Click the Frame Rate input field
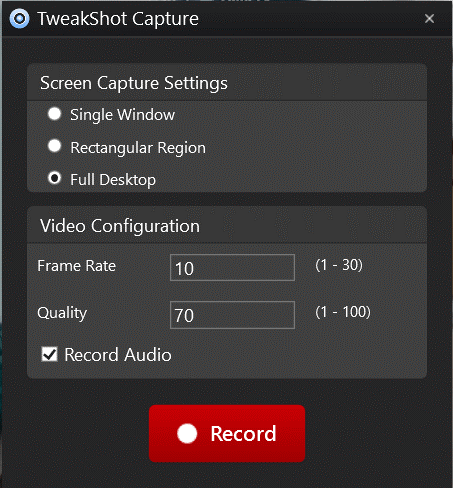 pyautogui.click(x=232, y=267)
